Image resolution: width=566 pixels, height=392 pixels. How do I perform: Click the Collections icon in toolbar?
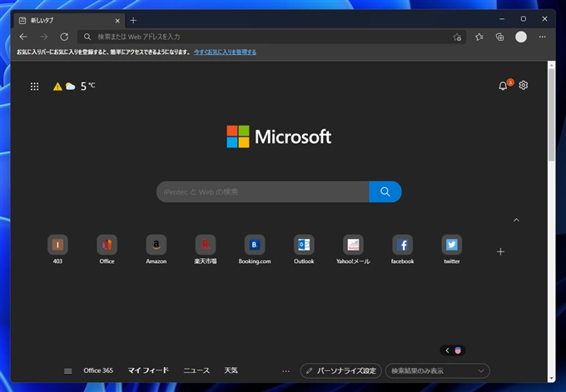[499, 37]
